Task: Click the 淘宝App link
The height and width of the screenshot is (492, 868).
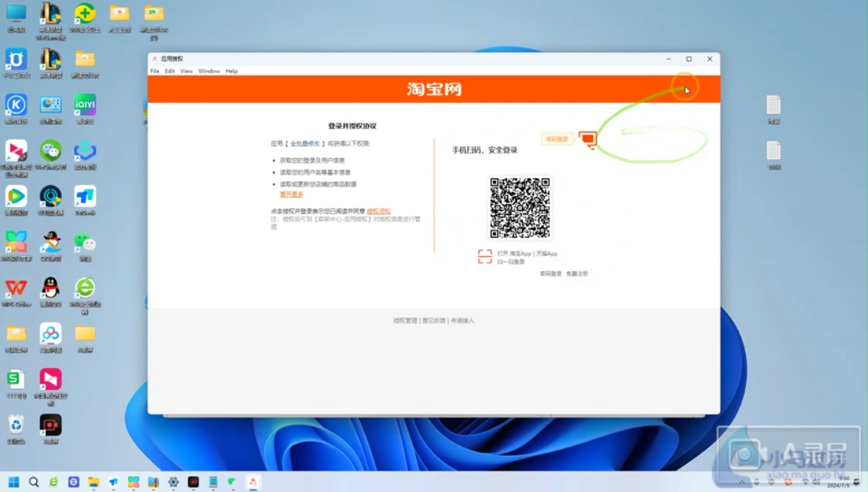Action: [x=520, y=253]
